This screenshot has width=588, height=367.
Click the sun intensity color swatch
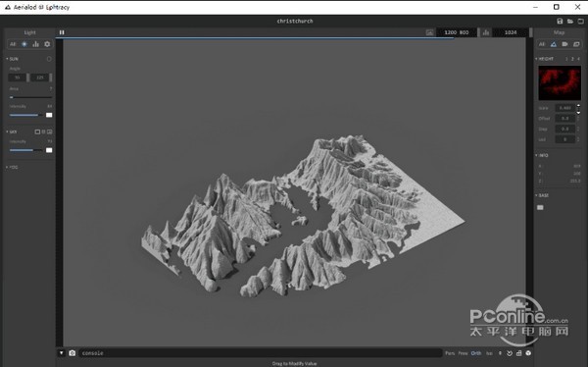[49, 115]
